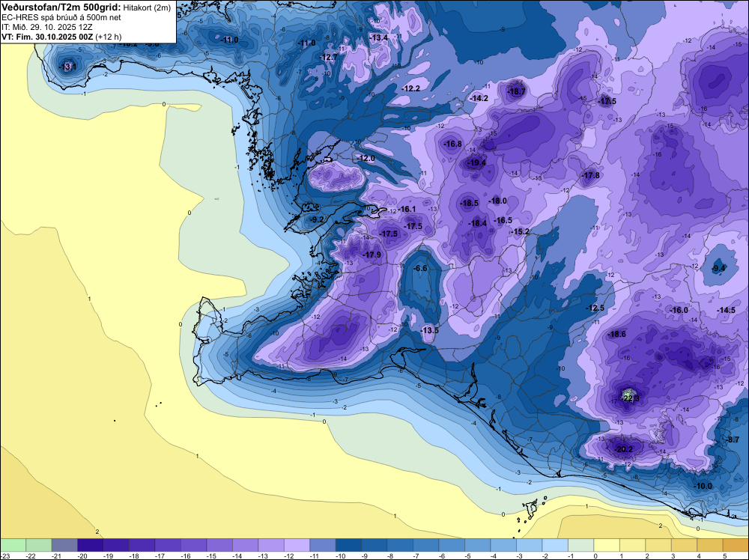Click the -18.0 temperature label
Screen dimensions: 749x560
pos(498,201)
